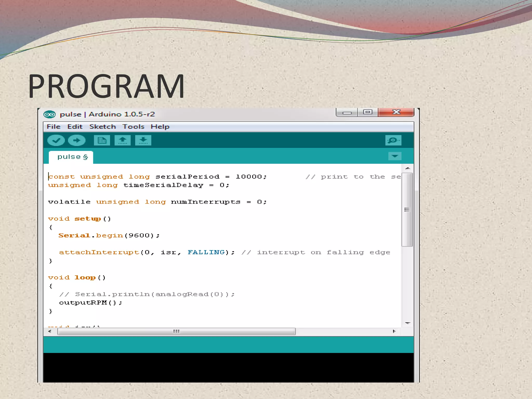Open the Edit menu
Screen dimensions: 532x399
click(75, 127)
